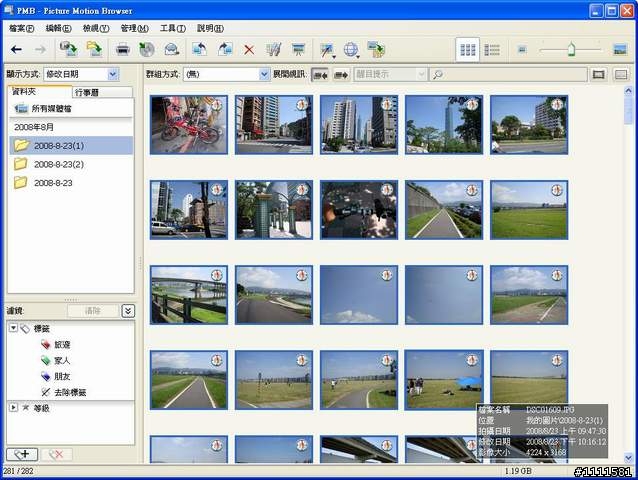Filter by the 旅遊 red tag
Screen dimensions: 638x480
(x=55, y=345)
